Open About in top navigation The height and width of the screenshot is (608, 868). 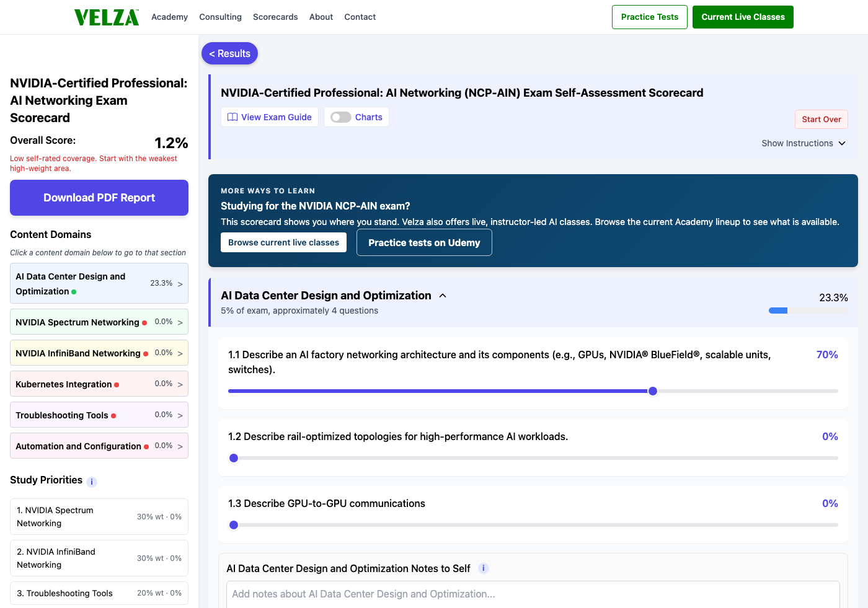(x=321, y=17)
